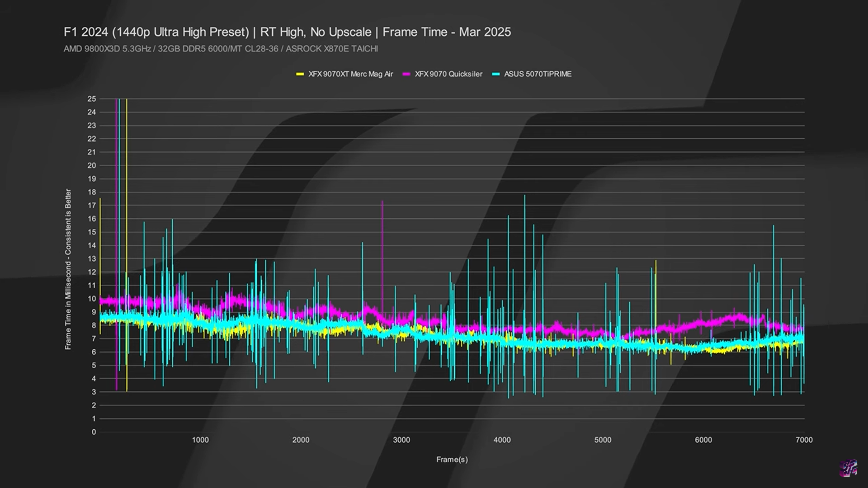The image size is (868, 488).
Task: Click y-axis label 22
Action: tap(92, 139)
